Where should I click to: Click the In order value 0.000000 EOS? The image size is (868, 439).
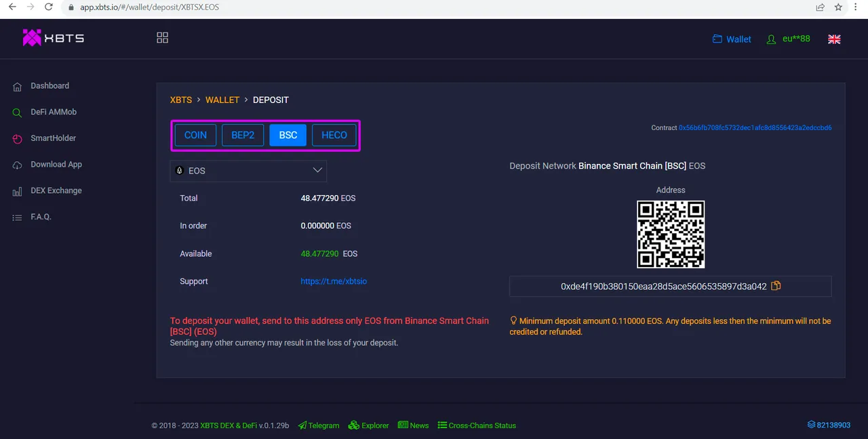tap(326, 226)
